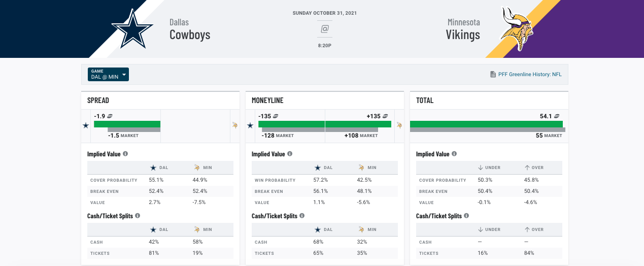
Task: Click Cash/Ticket Splits info icon in Spread panel
Action: (x=138, y=215)
